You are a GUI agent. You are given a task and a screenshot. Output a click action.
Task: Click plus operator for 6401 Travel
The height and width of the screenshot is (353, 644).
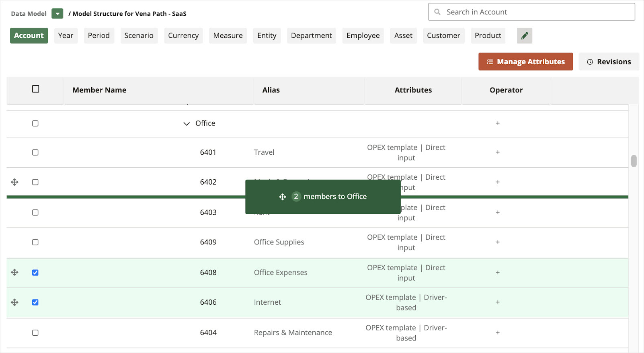[498, 152]
